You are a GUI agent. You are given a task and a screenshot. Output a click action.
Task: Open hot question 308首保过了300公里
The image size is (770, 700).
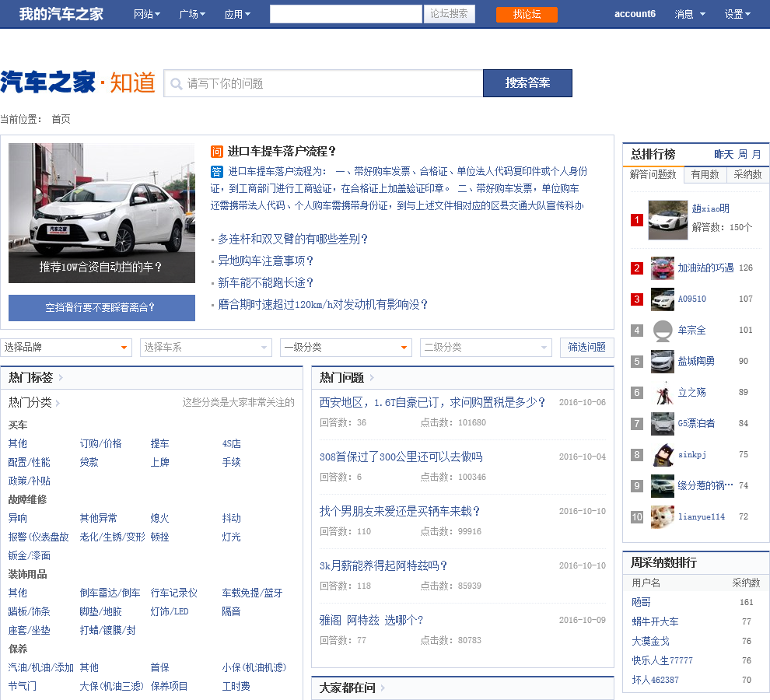click(401, 457)
